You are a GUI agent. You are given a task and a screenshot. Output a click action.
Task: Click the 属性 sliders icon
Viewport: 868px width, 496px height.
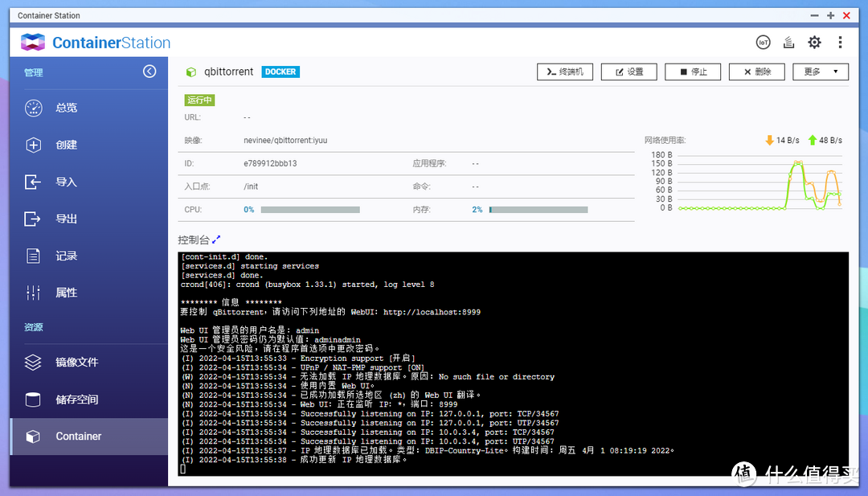(x=33, y=293)
